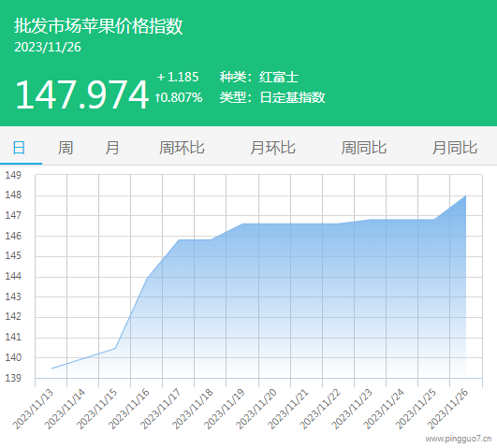This screenshot has width=497, height=448.
Task: Click the 2023/11/16 x-axis date label
Action: (x=129, y=409)
